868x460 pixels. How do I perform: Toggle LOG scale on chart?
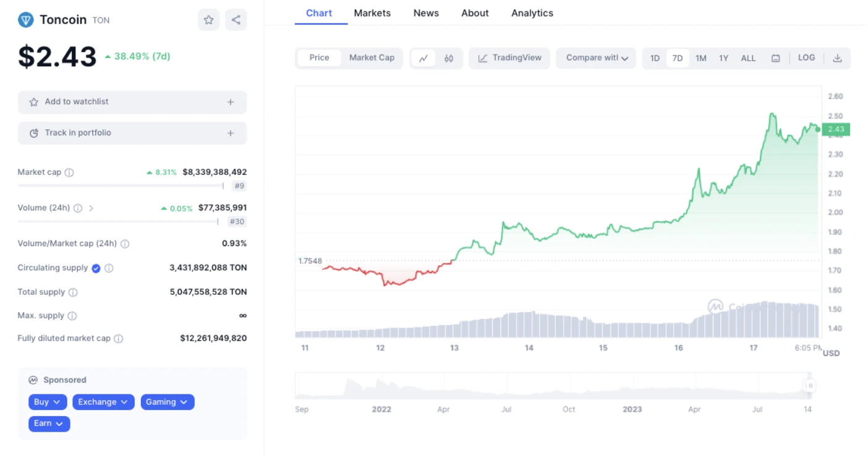click(806, 58)
